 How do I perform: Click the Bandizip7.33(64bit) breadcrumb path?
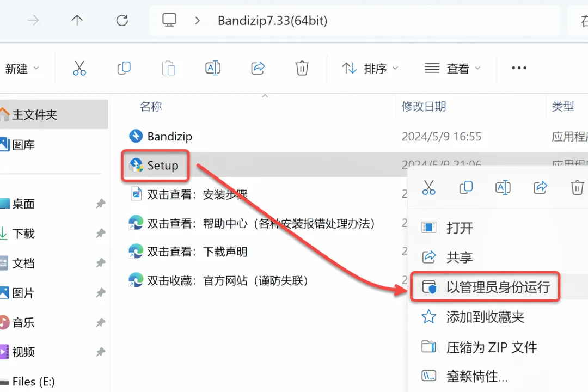(273, 20)
